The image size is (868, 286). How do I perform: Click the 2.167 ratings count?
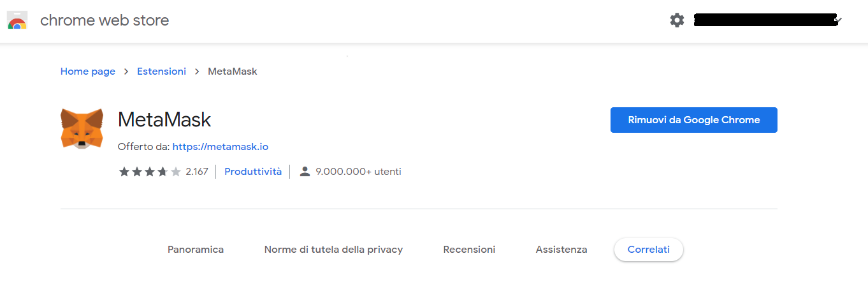coord(197,171)
